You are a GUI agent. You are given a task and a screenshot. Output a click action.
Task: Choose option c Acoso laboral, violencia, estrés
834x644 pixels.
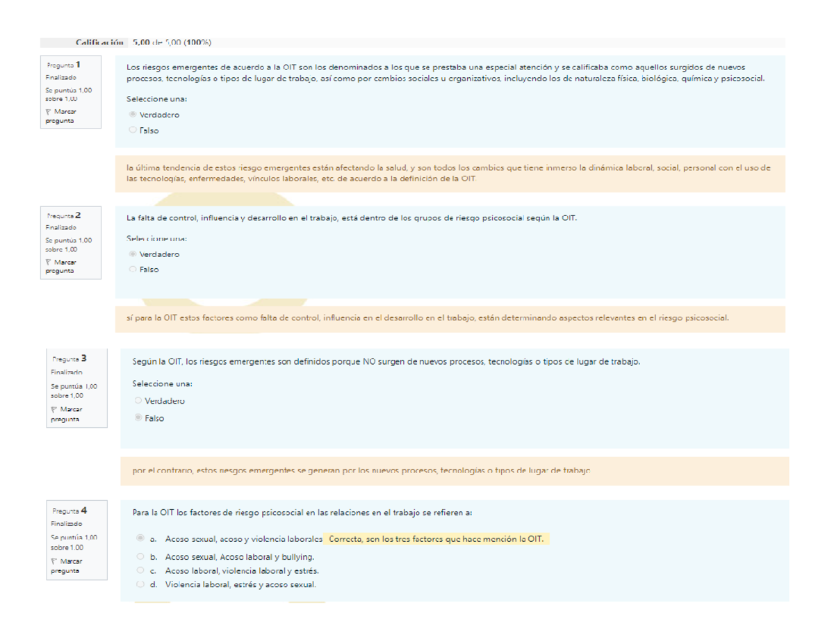tap(140, 570)
